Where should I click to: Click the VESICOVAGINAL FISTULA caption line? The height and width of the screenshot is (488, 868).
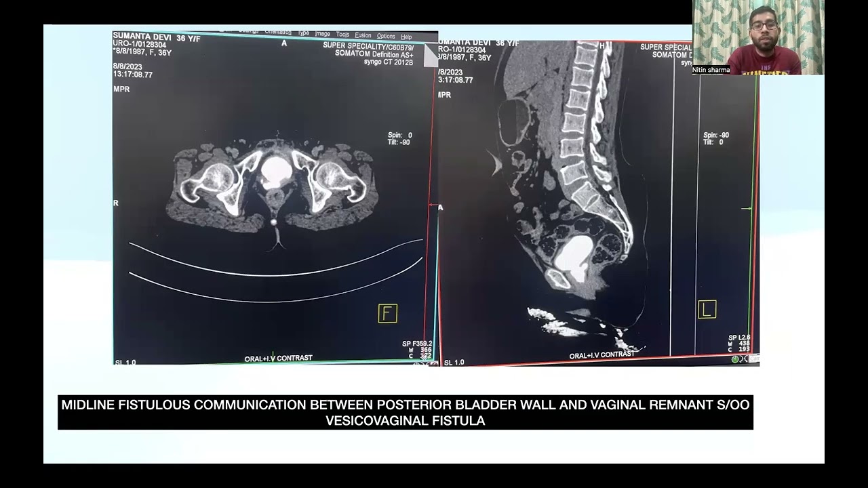click(406, 420)
